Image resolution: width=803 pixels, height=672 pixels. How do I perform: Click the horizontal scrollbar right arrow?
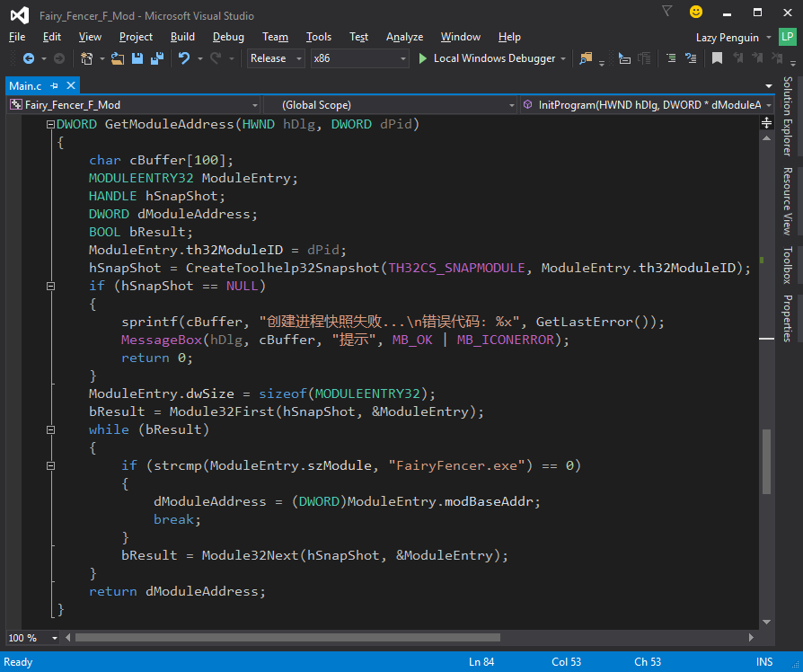[751, 638]
